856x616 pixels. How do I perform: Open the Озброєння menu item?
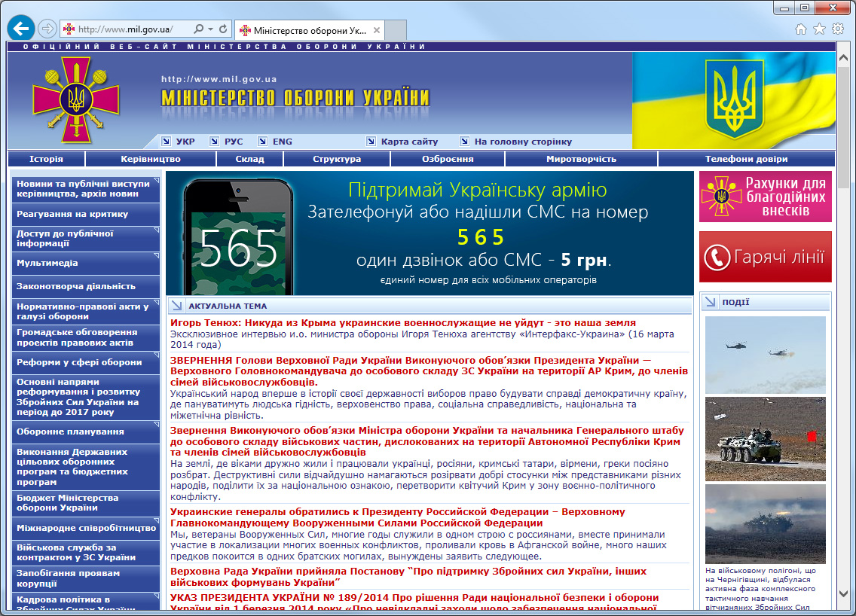tap(448, 159)
